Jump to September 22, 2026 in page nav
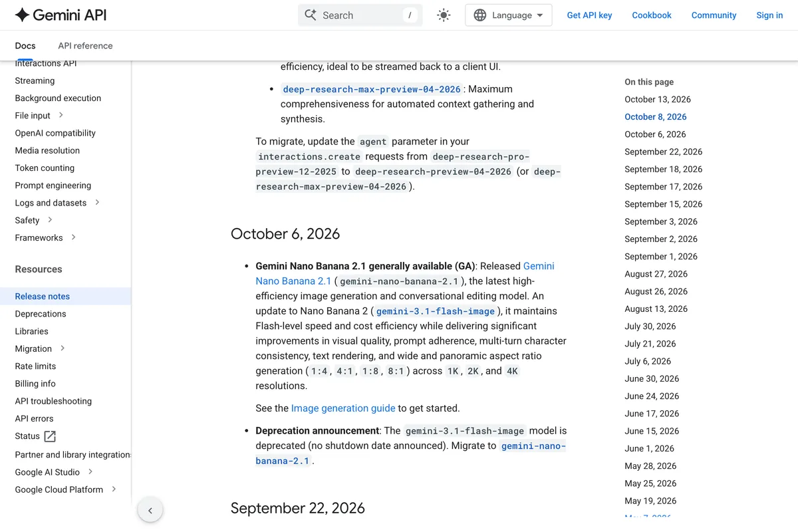Image resolution: width=798 pixels, height=532 pixels. pyautogui.click(x=664, y=152)
